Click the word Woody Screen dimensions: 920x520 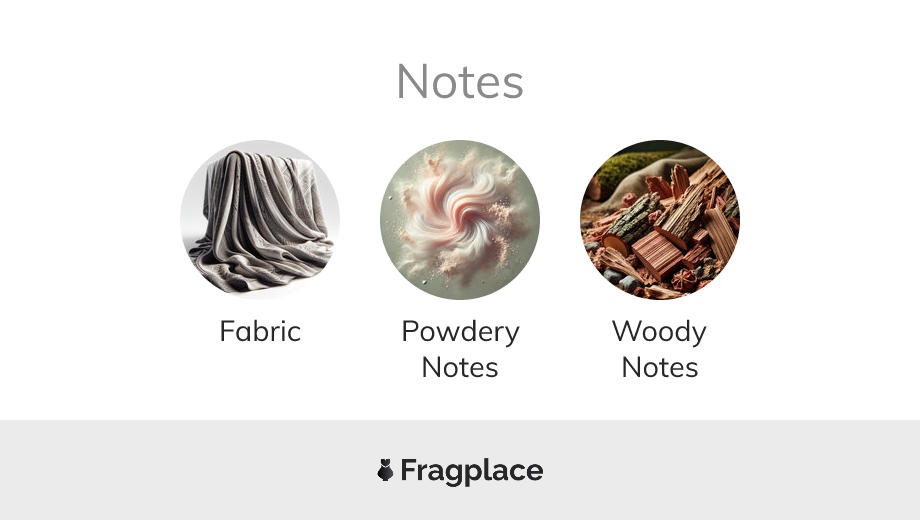click(x=659, y=332)
